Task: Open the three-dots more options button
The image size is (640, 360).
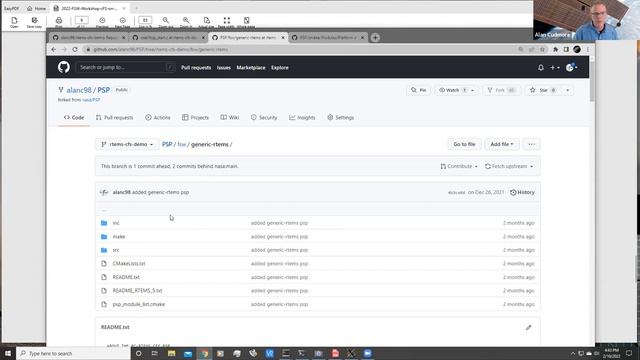Action: pos(531,144)
